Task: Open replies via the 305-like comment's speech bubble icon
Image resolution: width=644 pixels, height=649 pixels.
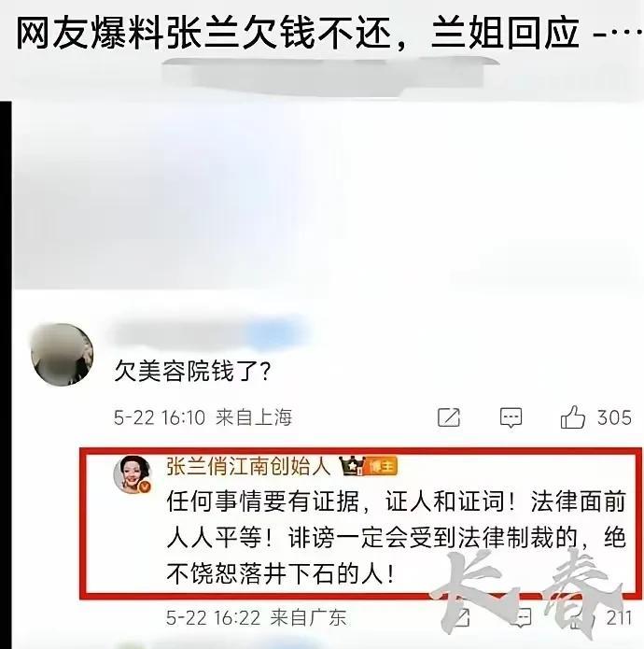Action: pos(511,417)
